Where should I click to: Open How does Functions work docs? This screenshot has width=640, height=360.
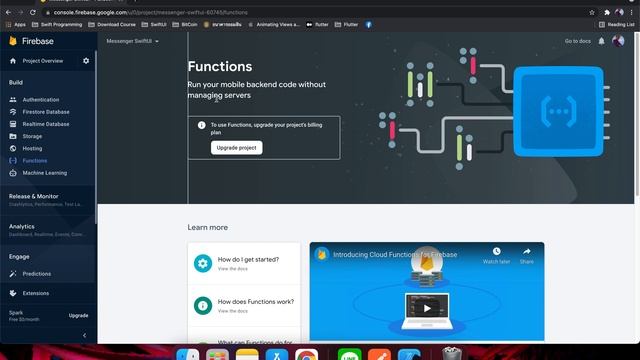[244, 305]
